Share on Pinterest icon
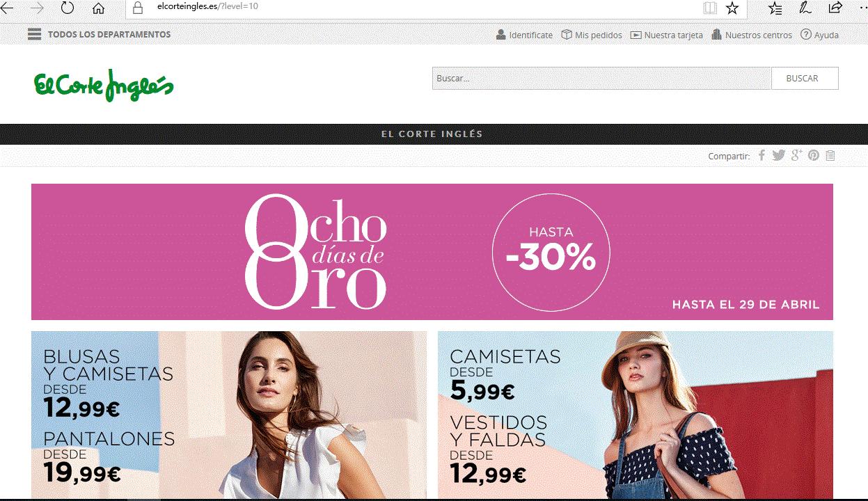This screenshot has width=868, height=501. click(x=814, y=155)
